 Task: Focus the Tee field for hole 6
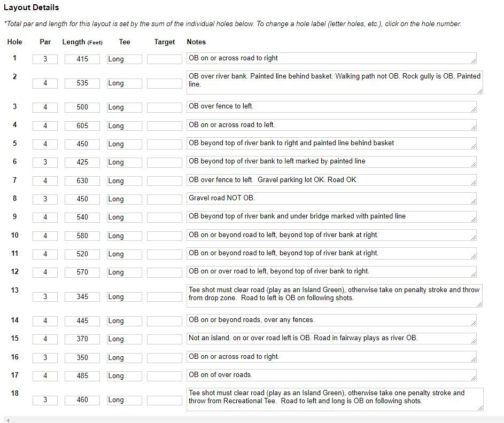125,162
